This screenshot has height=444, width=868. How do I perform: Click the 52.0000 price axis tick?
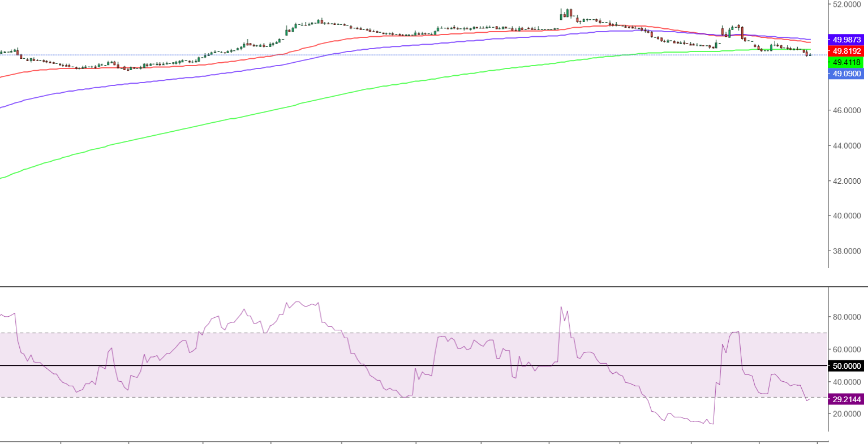point(847,5)
